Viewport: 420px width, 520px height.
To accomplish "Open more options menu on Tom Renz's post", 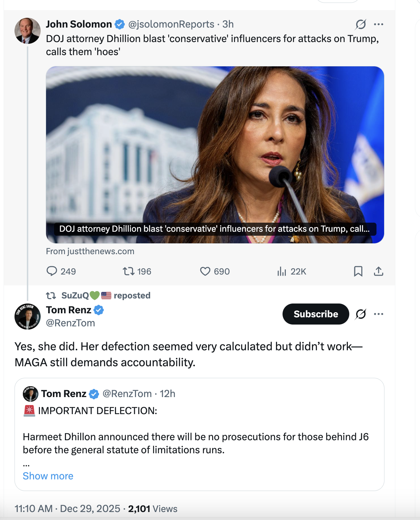I will 379,314.
